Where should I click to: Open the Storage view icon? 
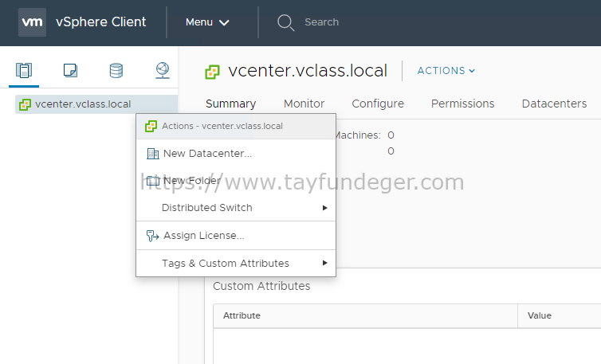tap(116, 71)
